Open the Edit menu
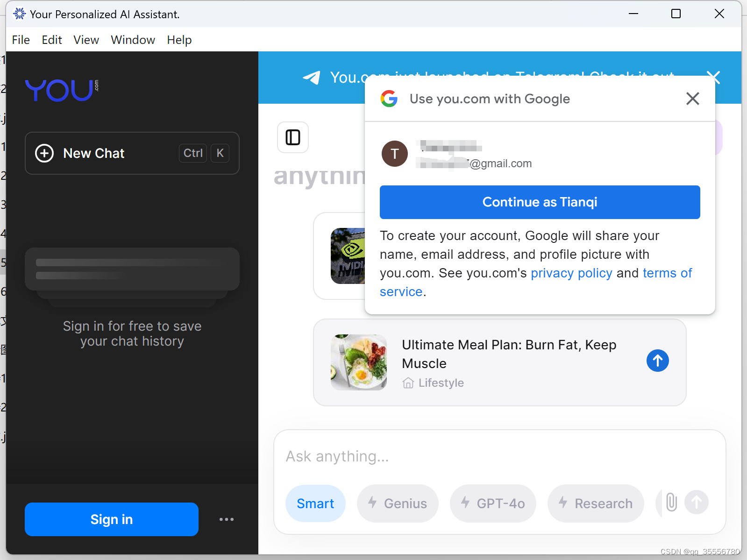The width and height of the screenshot is (747, 560). click(x=52, y=40)
